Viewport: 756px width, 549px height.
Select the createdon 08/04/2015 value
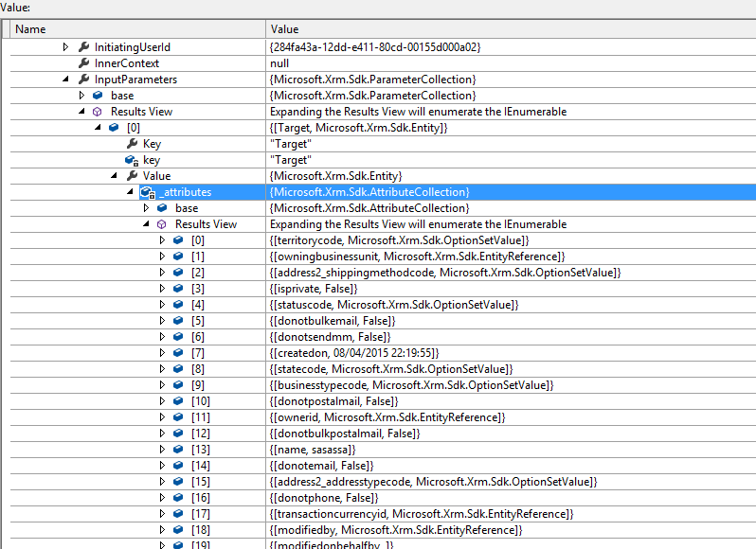[354, 353]
